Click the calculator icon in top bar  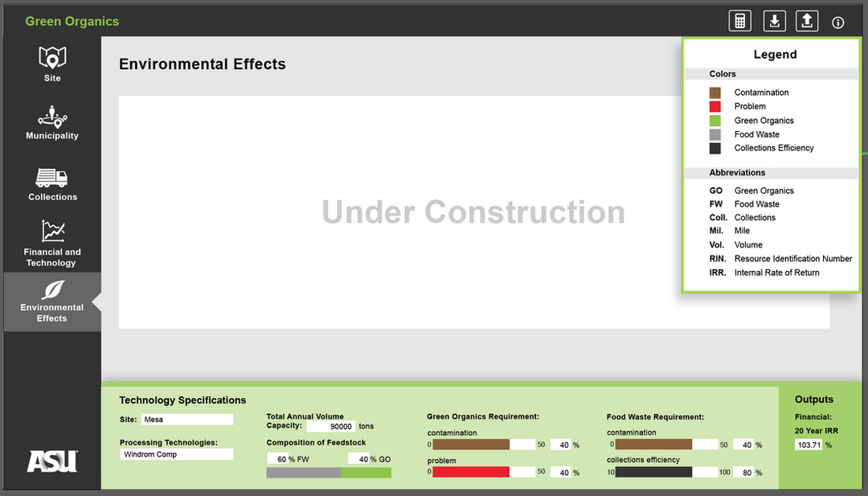pos(739,21)
